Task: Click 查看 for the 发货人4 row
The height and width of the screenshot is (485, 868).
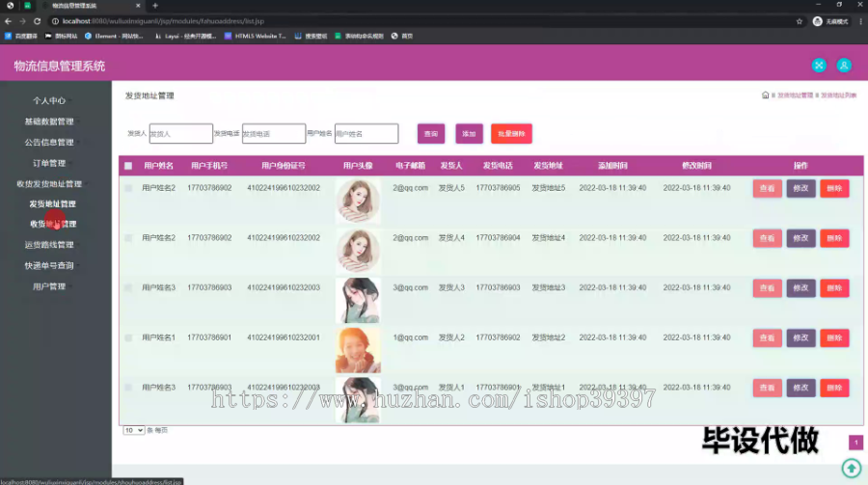Action: coord(768,238)
